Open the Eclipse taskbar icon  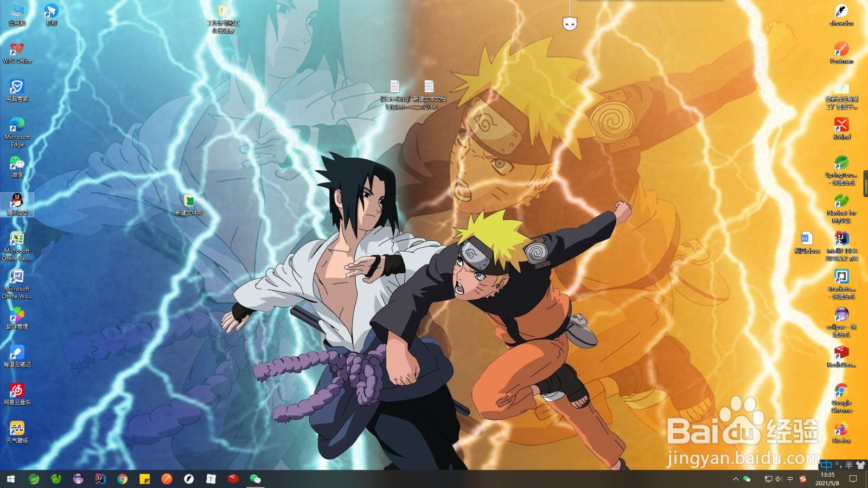pos(78,479)
